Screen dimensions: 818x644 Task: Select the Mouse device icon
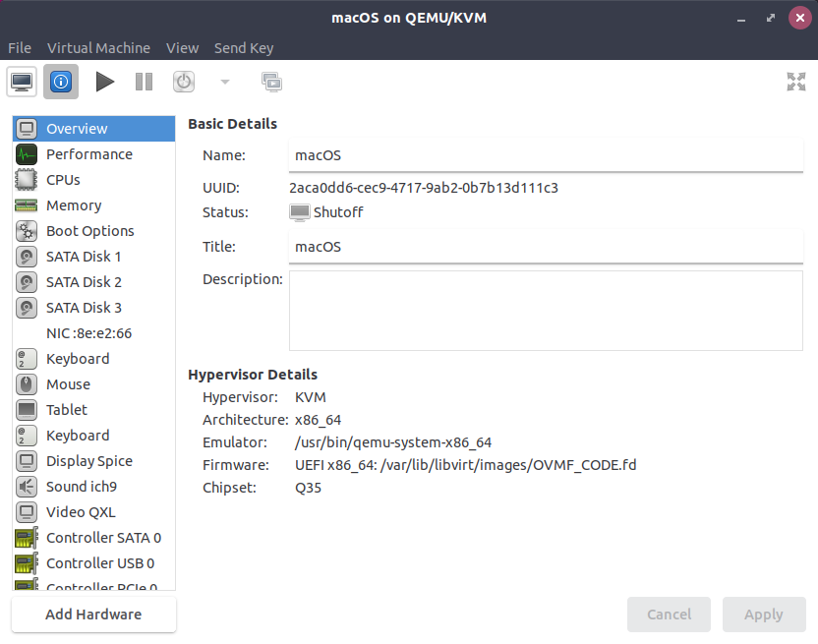click(x=27, y=384)
